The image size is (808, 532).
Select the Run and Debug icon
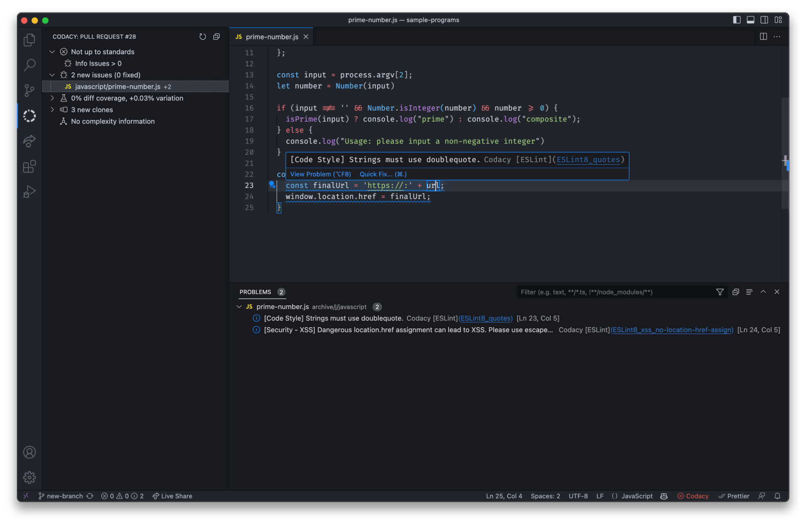tap(29, 191)
